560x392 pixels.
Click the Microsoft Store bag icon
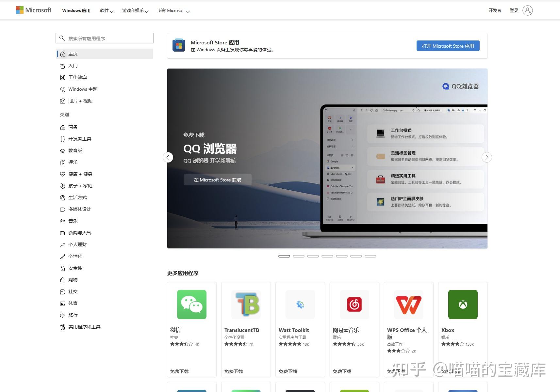[179, 45]
